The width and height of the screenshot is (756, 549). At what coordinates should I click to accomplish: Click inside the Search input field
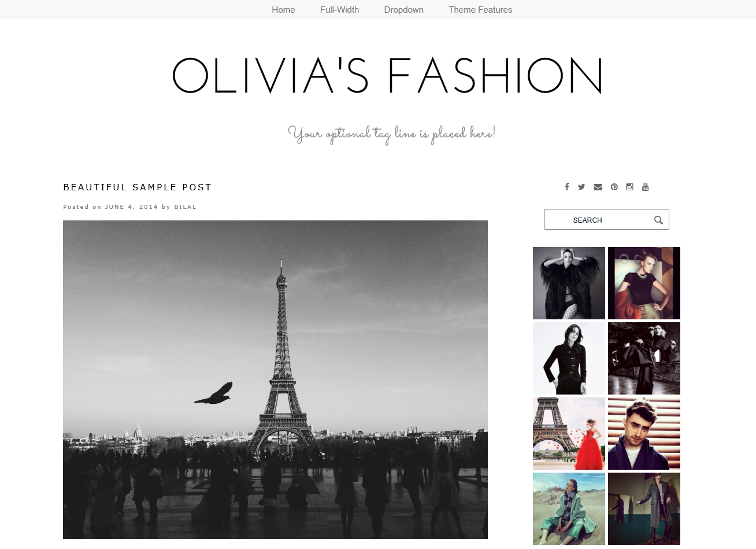[x=598, y=220]
